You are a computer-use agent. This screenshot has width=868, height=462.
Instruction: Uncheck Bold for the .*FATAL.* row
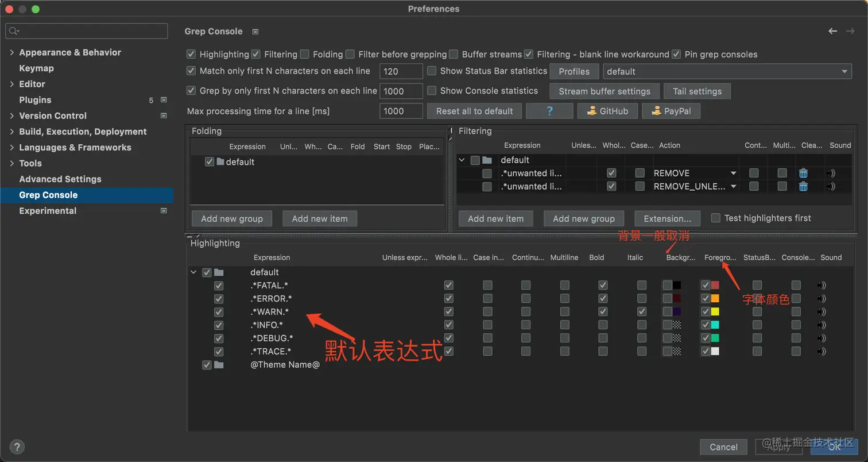(603, 286)
